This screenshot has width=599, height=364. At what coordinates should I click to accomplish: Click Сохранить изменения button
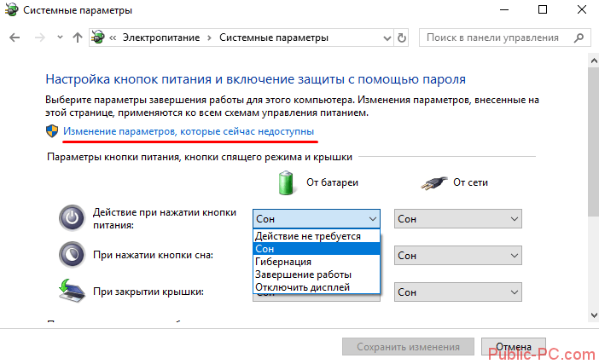408,346
